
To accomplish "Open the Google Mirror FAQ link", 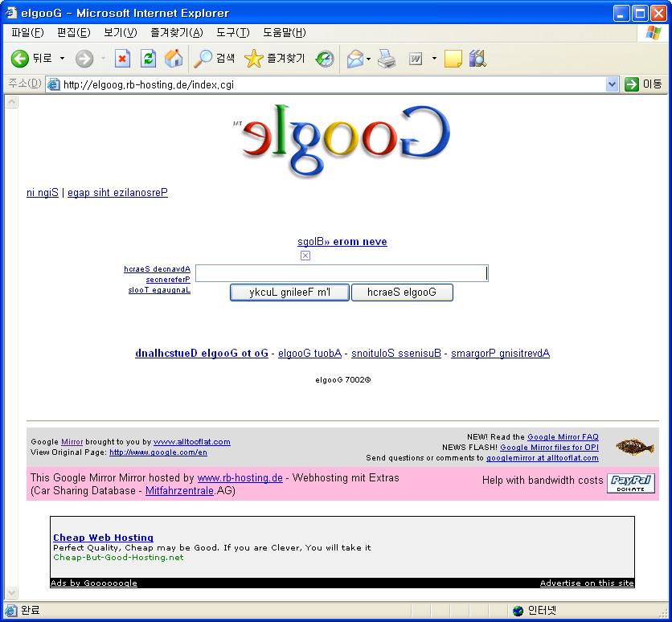I will point(563,437).
